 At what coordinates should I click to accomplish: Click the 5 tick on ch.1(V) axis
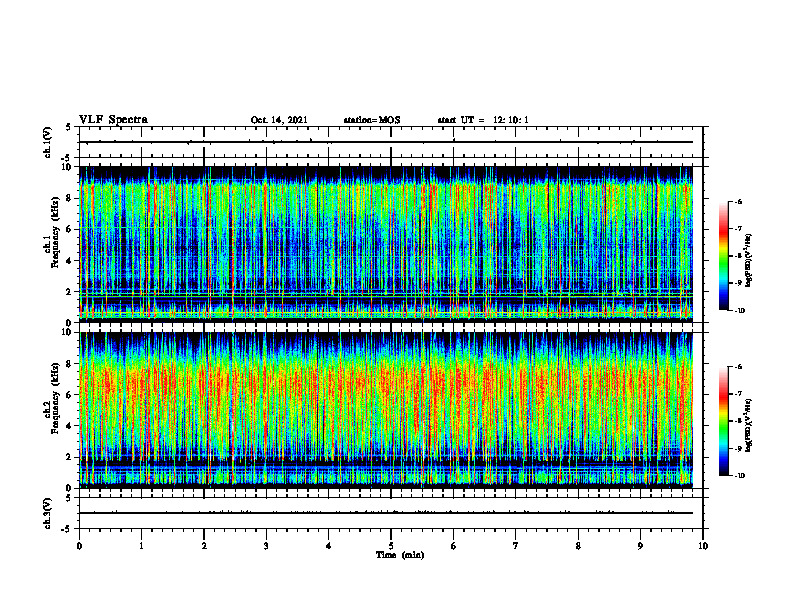pos(69,128)
